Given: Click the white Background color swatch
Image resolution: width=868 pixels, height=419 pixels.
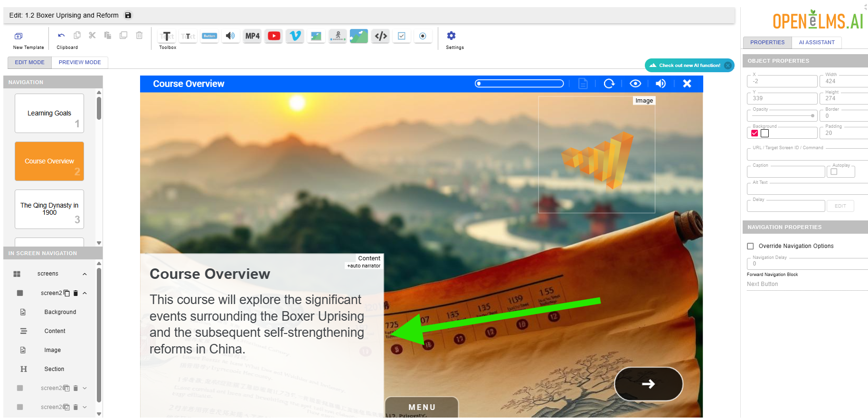Looking at the screenshot, I should 764,133.
